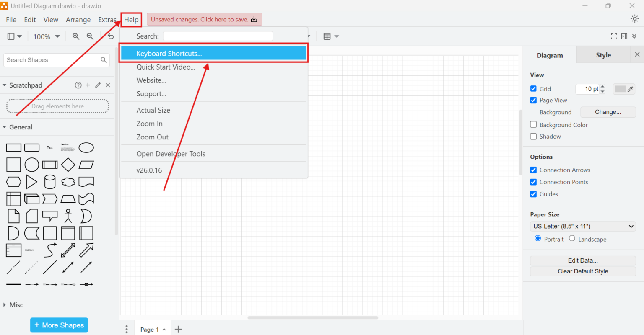Open the Paper Size dropdown

582,226
